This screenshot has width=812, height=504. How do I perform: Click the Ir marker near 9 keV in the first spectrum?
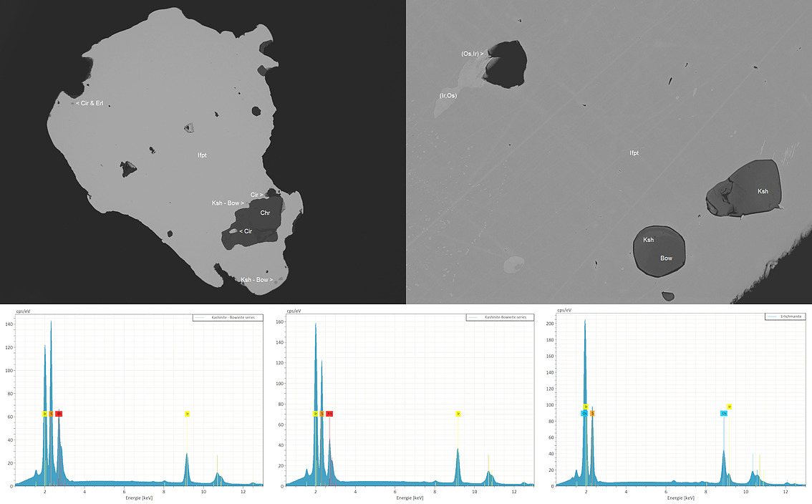(x=187, y=414)
